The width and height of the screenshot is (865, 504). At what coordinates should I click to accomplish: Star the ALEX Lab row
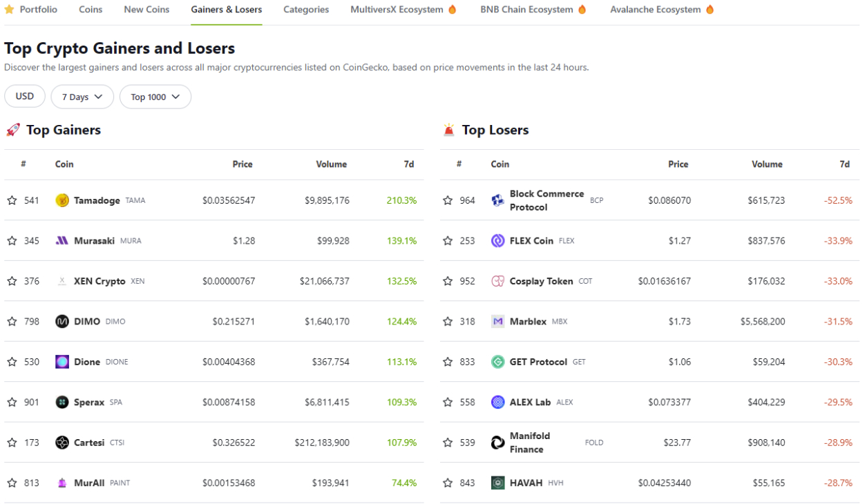coord(448,402)
